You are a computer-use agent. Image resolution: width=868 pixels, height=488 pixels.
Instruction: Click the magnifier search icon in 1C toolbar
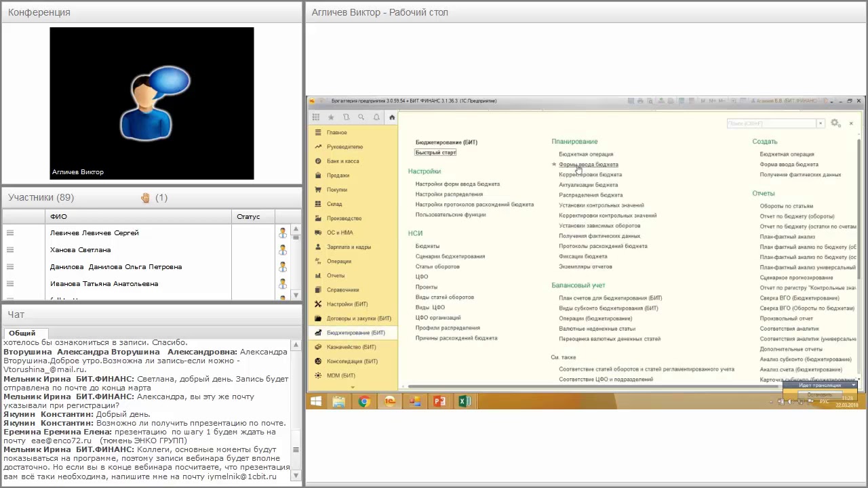pos(361,117)
